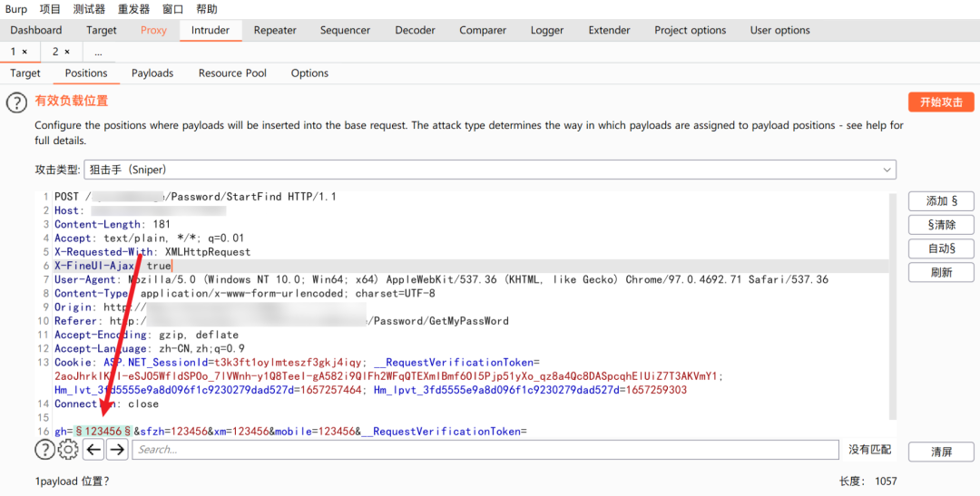
Task: Open the Burp menu
Action: [16, 9]
